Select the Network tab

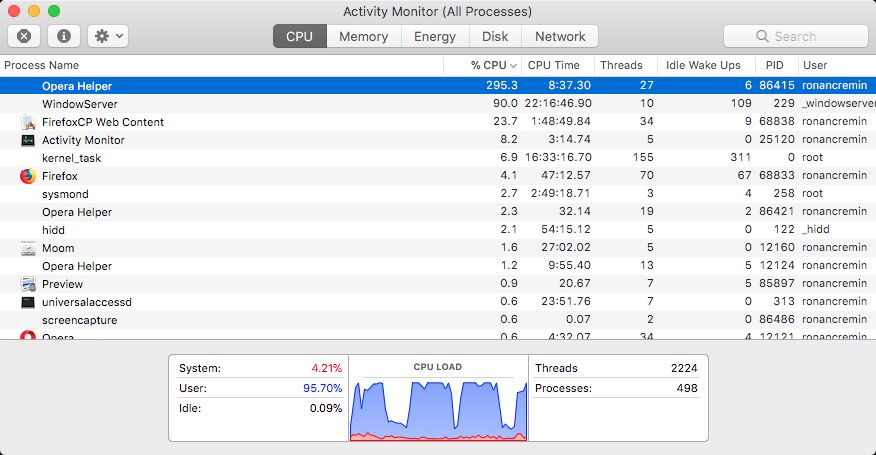coord(560,36)
